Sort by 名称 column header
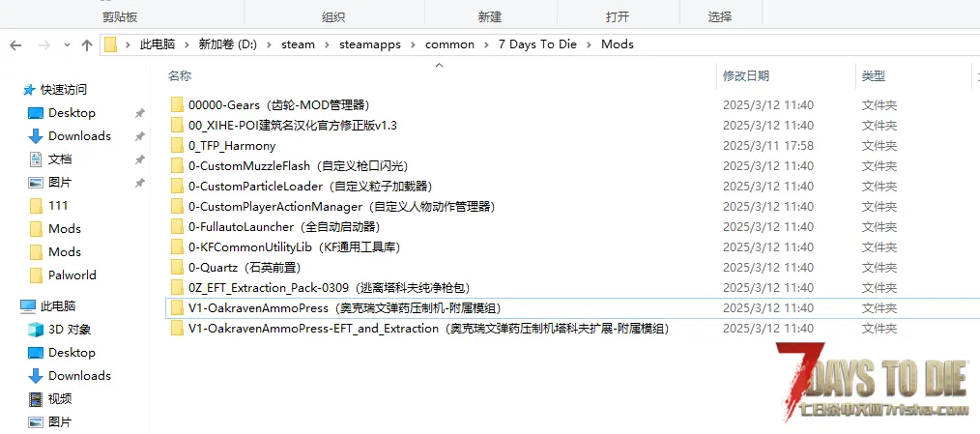 click(x=180, y=76)
